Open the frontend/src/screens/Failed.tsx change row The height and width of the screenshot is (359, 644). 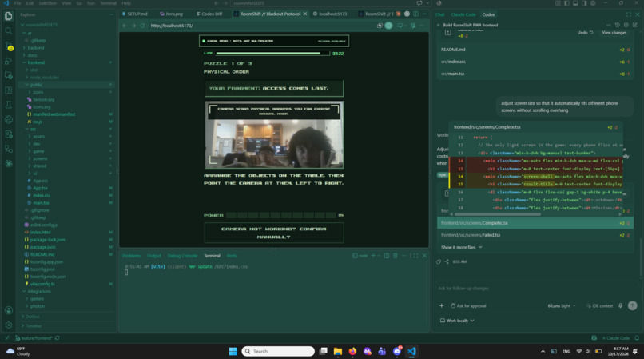(x=535, y=235)
